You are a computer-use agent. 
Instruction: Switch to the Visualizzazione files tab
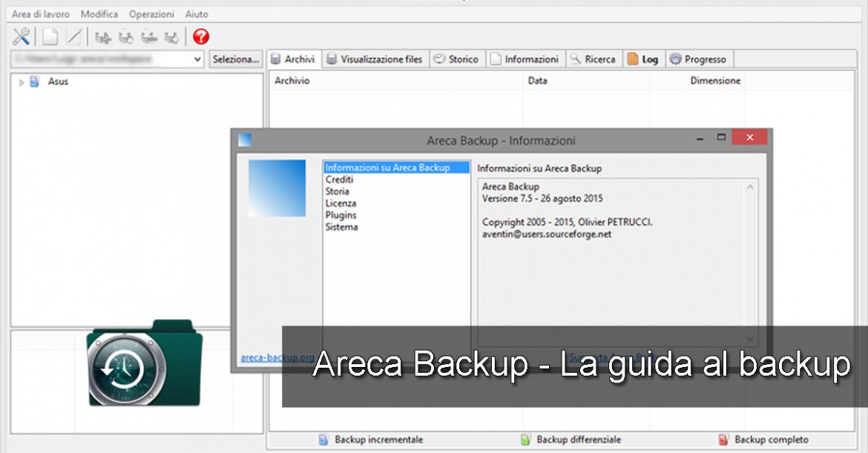pos(375,59)
